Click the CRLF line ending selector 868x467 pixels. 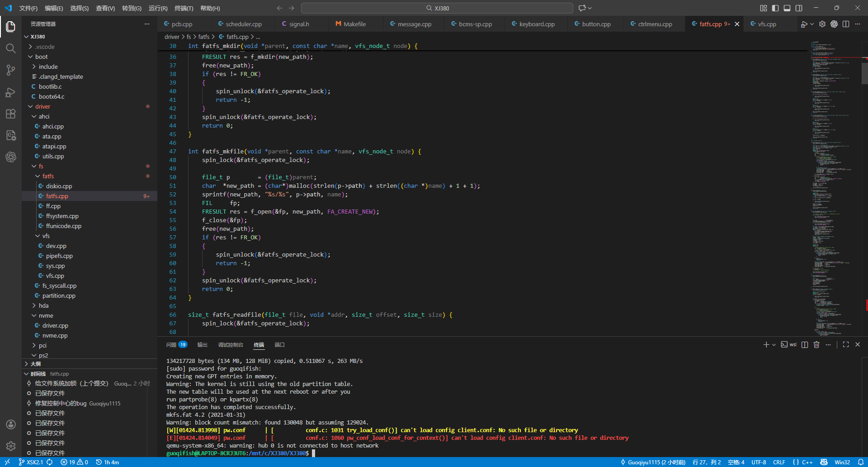coord(779,462)
